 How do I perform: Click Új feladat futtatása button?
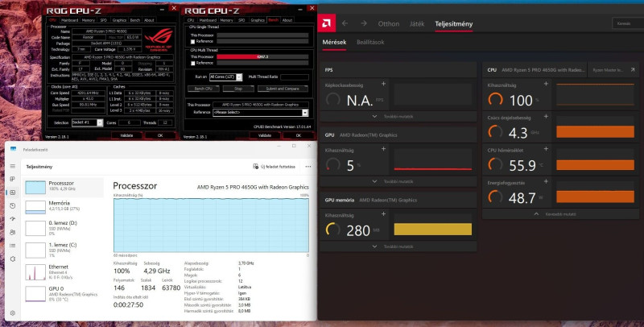coord(275,167)
